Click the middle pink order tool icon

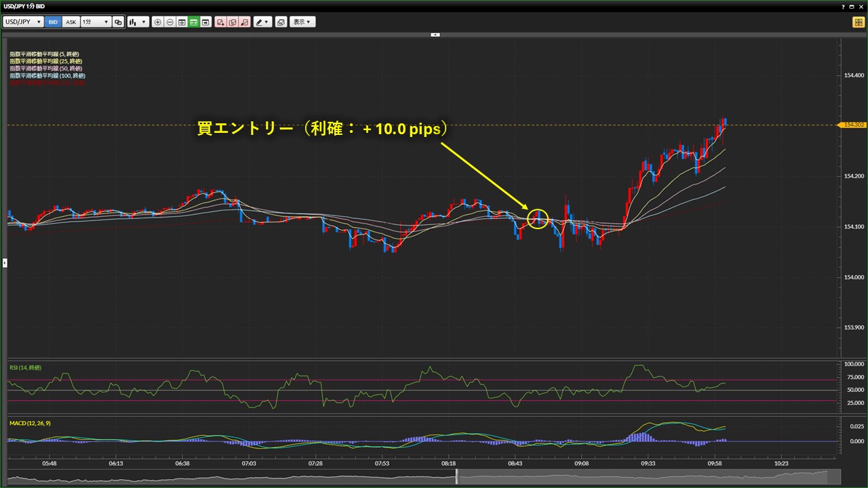pyautogui.click(x=233, y=22)
